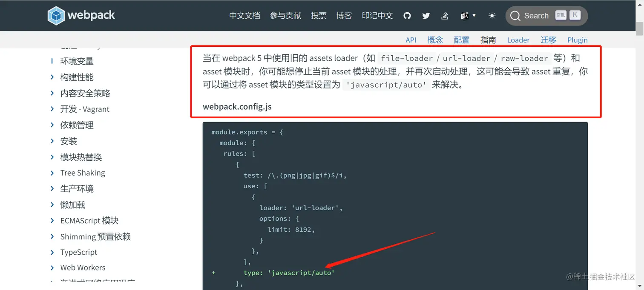Open 投票 in top navigation

[x=319, y=16]
